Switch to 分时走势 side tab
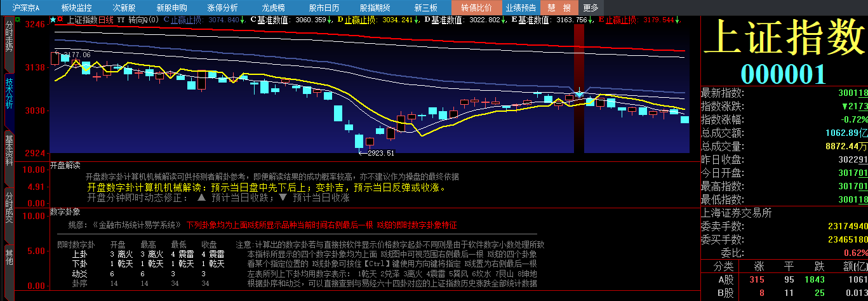Screen dimensions: 868x301 coord(9,37)
